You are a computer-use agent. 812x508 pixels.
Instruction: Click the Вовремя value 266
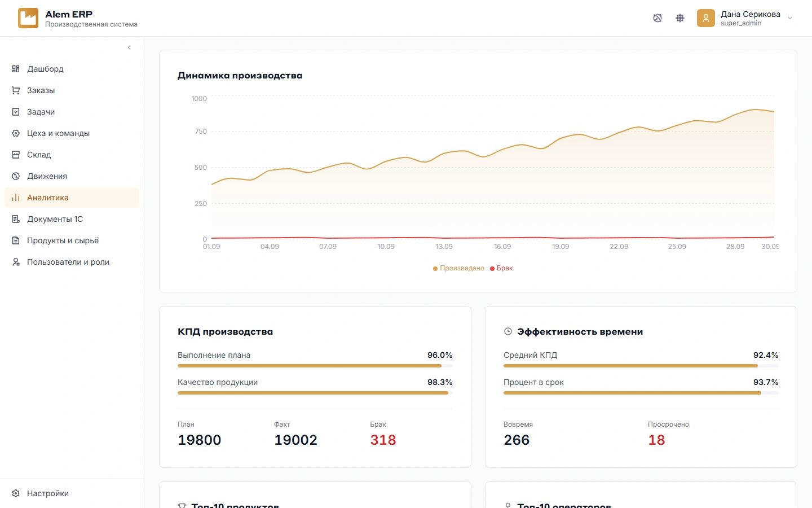coord(517,440)
